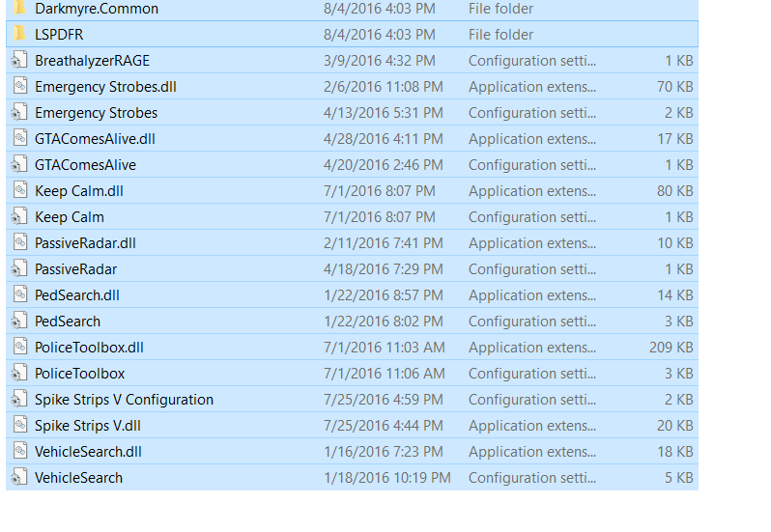
Task: Select the PassiveRadar configuration file name
Action: click(75, 269)
